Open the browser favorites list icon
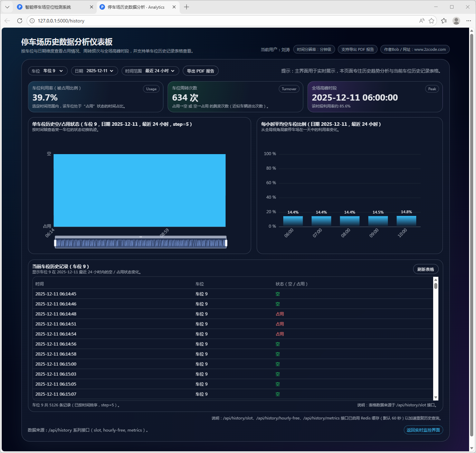 (x=444, y=21)
